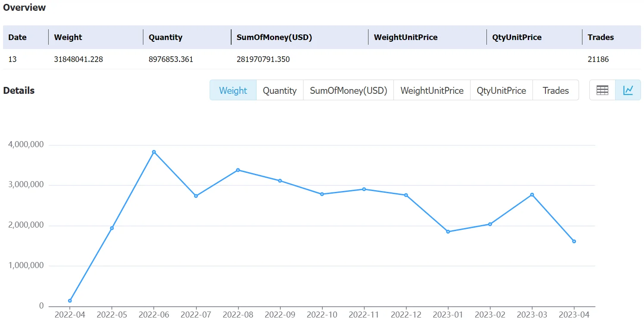Click the 2022-05 data point
644x327 pixels.
[x=112, y=228]
